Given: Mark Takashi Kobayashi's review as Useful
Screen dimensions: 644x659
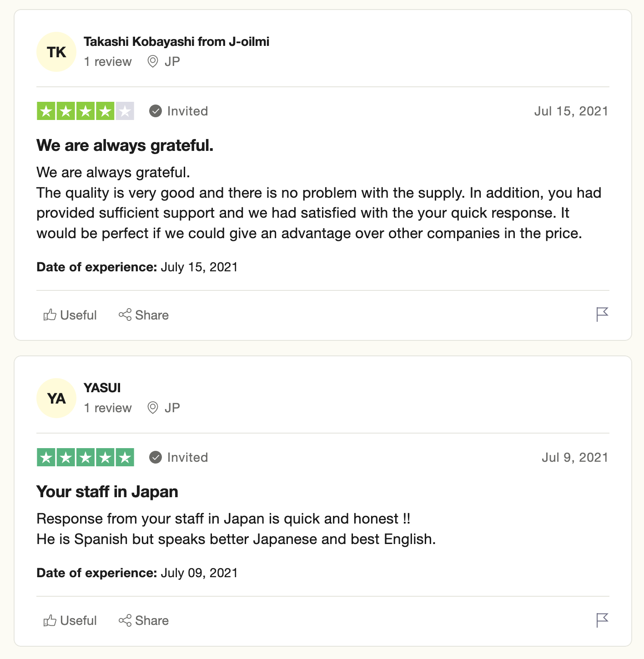Looking at the screenshot, I should pyautogui.click(x=70, y=315).
